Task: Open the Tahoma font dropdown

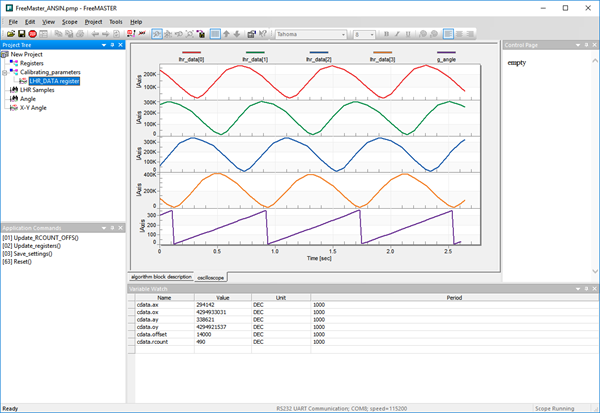Action: [x=343, y=34]
